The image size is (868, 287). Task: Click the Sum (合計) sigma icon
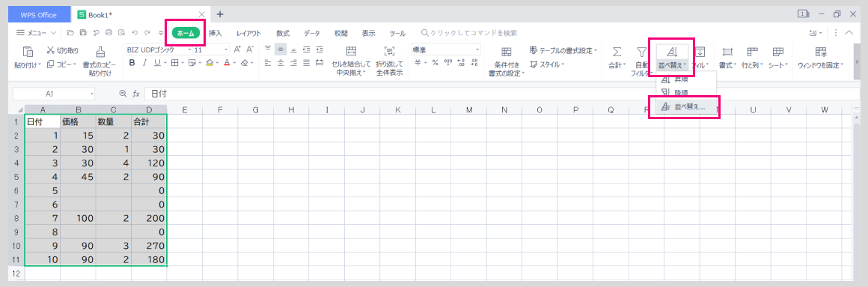pos(617,52)
